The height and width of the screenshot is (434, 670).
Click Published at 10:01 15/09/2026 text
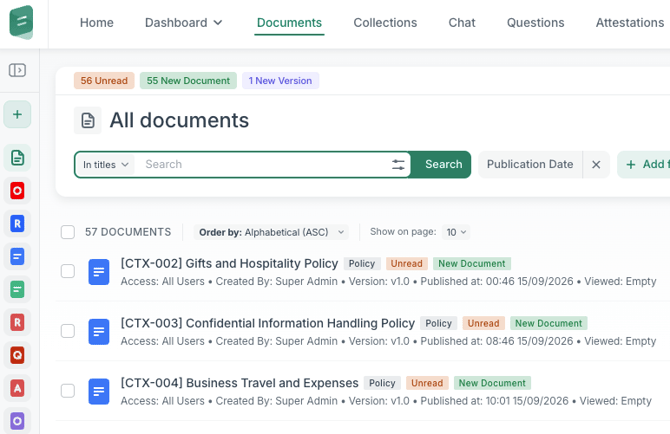[494, 401]
